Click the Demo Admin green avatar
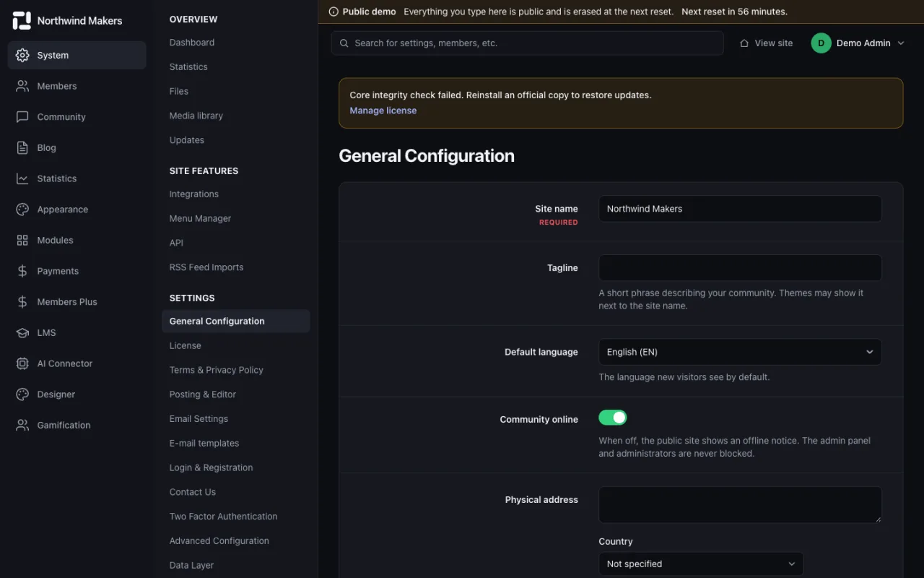The height and width of the screenshot is (578, 924). pyautogui.click(x=821, y=43)
